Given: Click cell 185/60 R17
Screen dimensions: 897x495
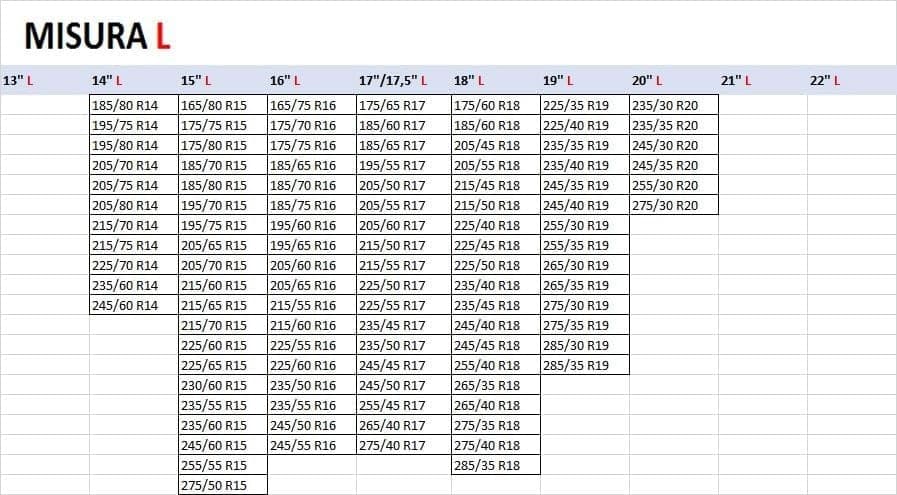Looking at the screenshot, I should [404, 125].
